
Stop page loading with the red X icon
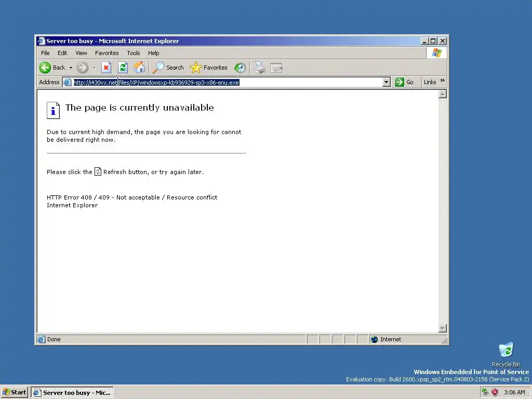click(106, 68)
